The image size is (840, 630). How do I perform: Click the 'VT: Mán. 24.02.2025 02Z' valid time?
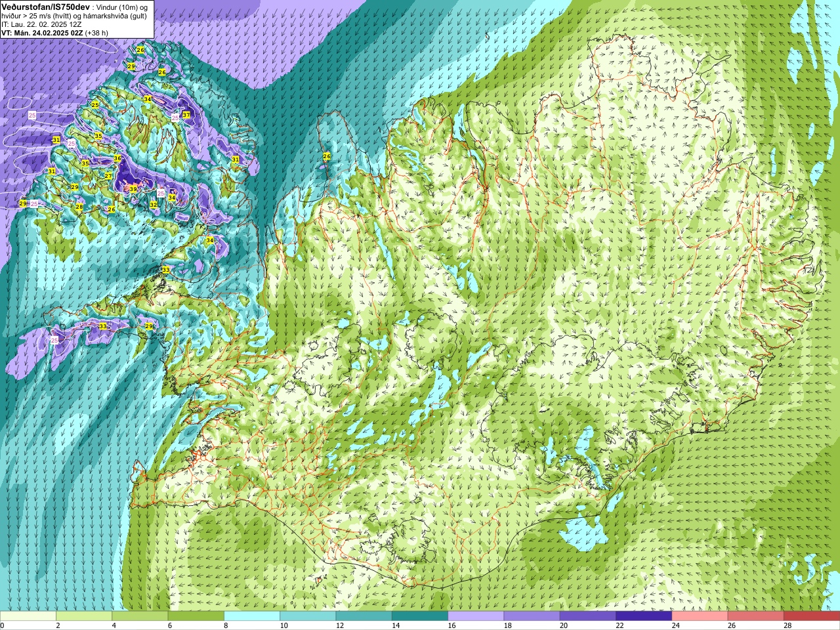42,33
